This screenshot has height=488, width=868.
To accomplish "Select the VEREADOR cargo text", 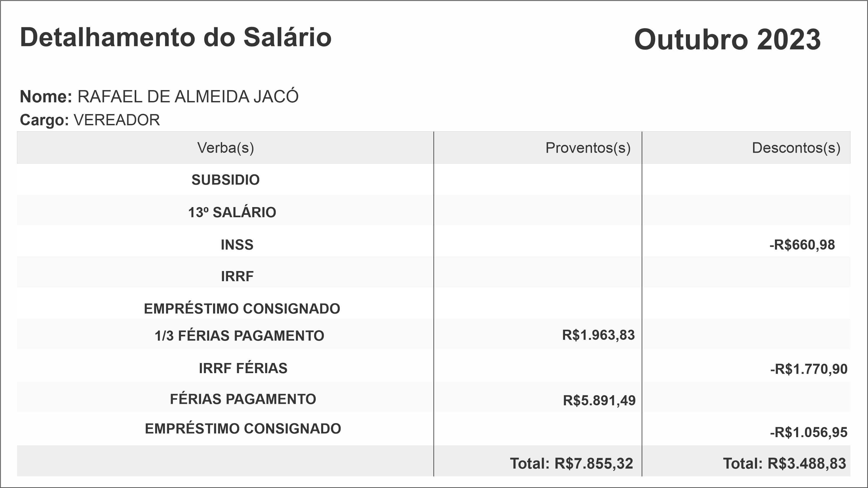I will pyautogui.click(x=117, y=120).
